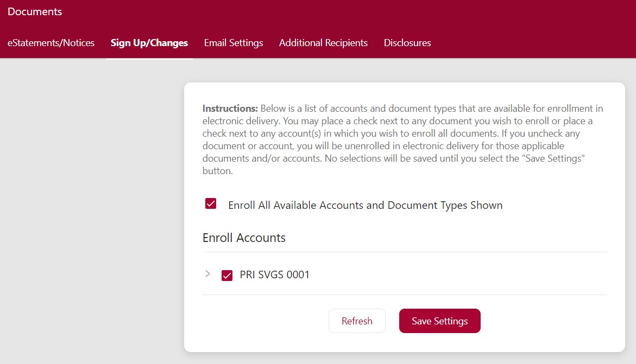Click the Documents page title

pos(35,11)
